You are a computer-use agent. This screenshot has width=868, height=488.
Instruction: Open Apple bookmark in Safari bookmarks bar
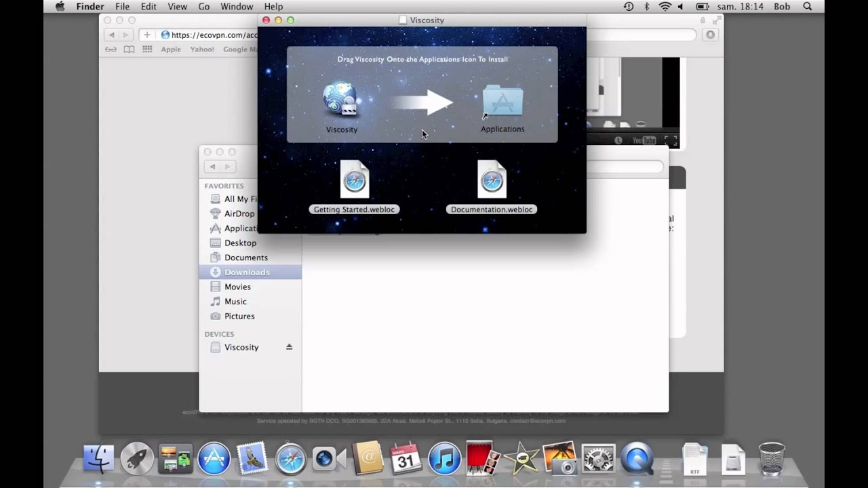[171, 49]
